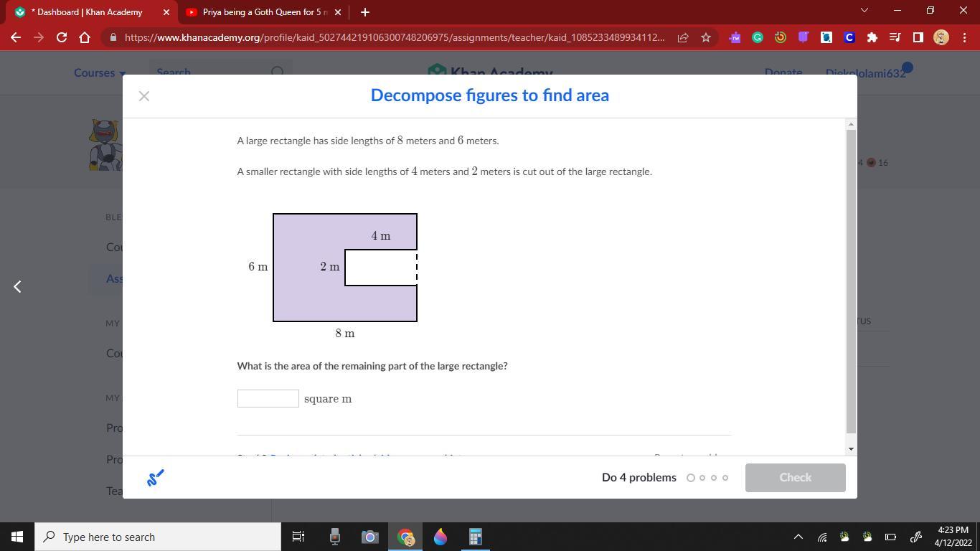
Task: Close the Decompose figures exercise dialog
Action: click(x=144, y=96)
